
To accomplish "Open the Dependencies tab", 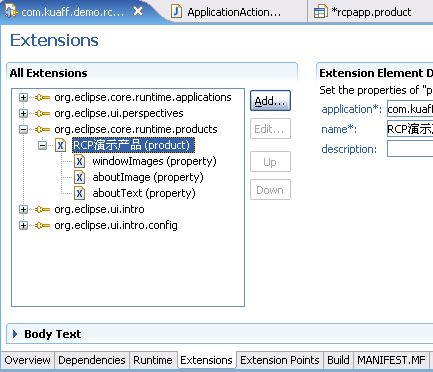I will pos(92,360).
